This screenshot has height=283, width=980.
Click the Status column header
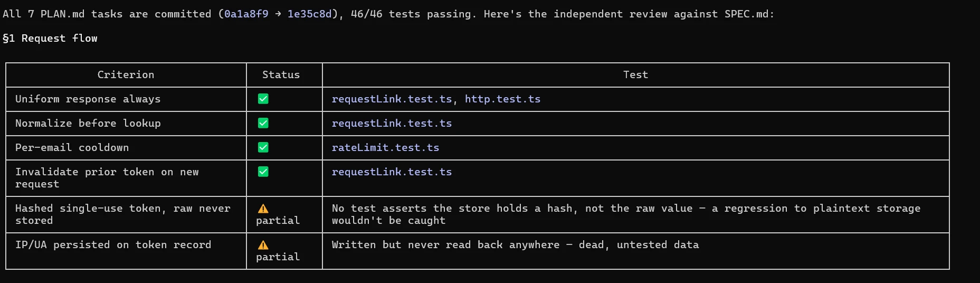click(281, 74)
